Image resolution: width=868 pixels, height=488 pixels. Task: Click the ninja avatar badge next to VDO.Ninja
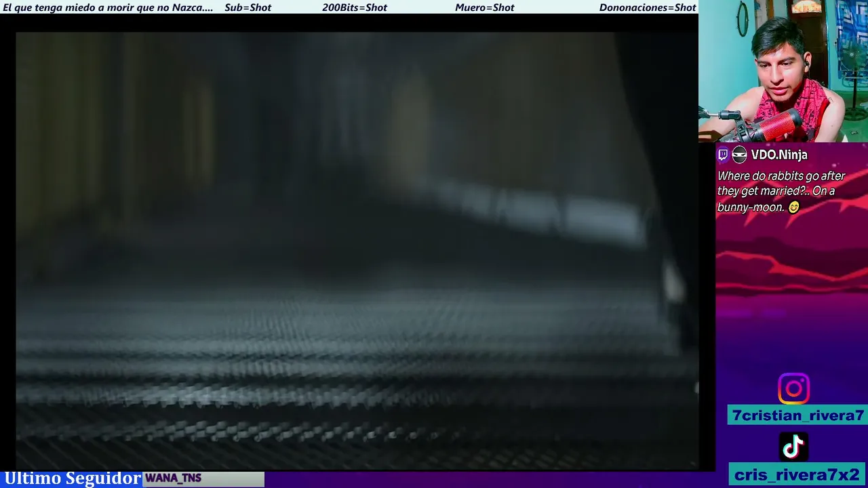tap(739, 155)
